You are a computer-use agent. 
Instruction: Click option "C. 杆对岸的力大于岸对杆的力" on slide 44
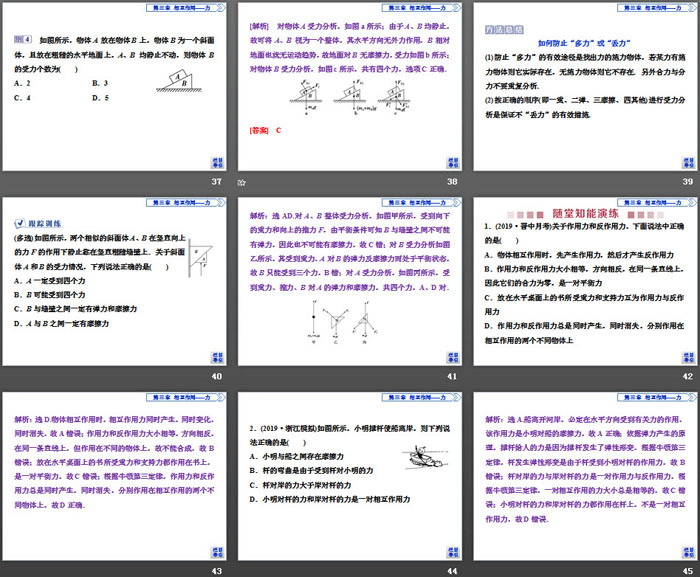point(300,485)
